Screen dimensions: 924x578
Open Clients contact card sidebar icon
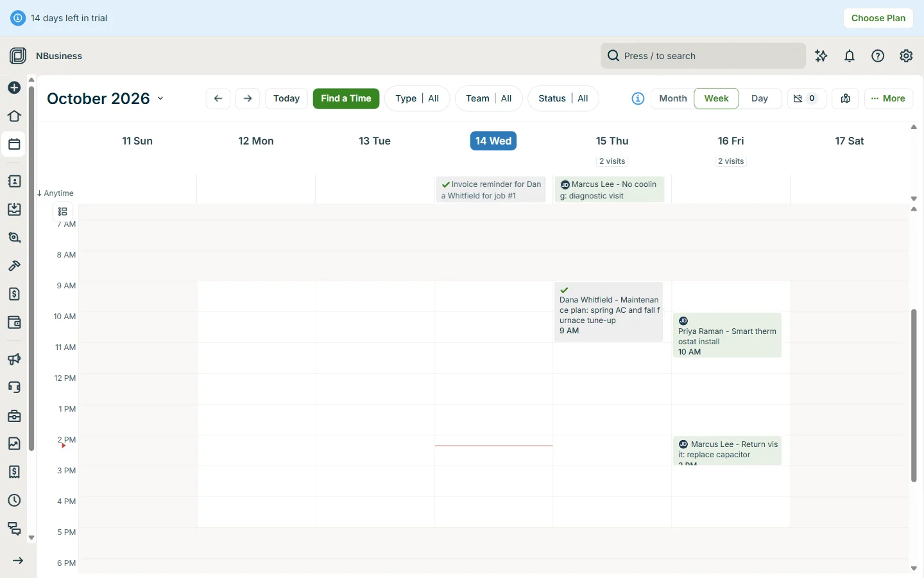14,182
